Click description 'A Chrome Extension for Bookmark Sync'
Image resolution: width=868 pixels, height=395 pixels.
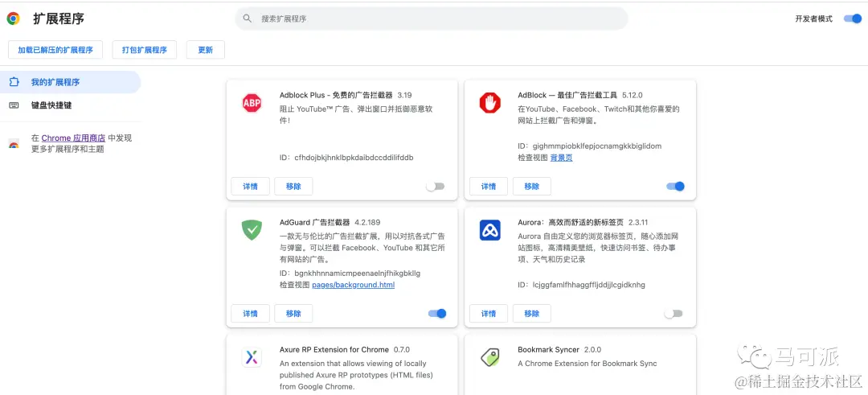588,364
